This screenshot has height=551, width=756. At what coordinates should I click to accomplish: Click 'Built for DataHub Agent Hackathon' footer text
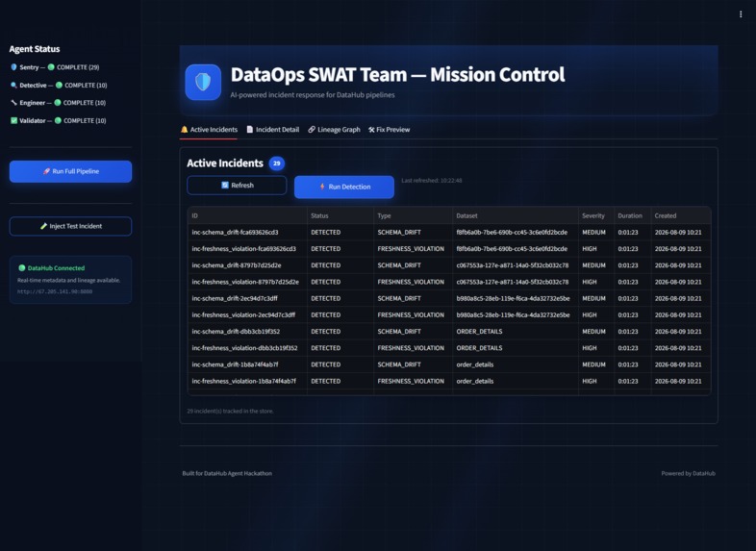click(227, 473)
